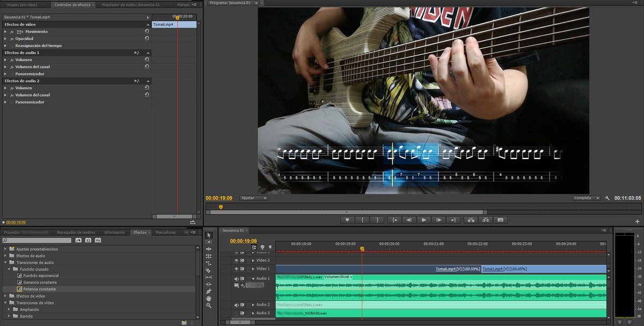This screenshot has height=326, width=644.
Task: Click Mark In brace button
Action: click(363, 220)
